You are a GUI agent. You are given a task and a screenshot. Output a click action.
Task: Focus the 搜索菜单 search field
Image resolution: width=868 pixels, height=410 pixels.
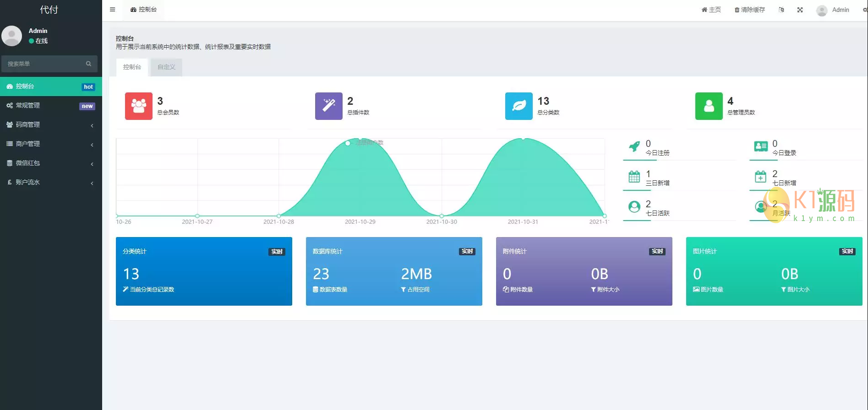pos(44,64)
